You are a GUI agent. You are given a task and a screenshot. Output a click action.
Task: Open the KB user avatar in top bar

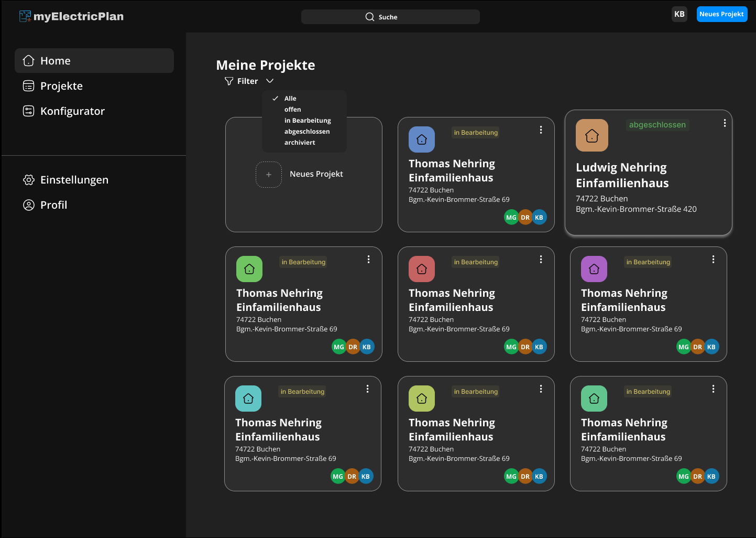click(680, 14)
